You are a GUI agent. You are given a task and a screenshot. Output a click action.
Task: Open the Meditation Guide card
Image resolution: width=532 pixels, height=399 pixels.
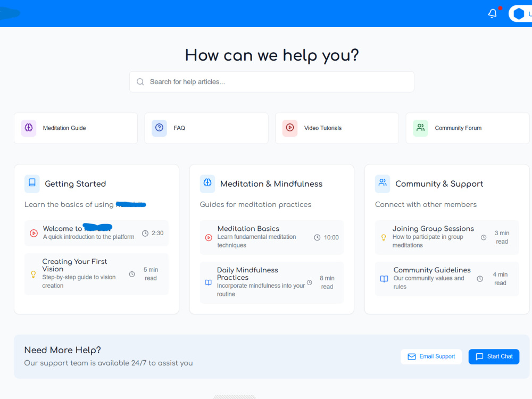tap(76, 128)
